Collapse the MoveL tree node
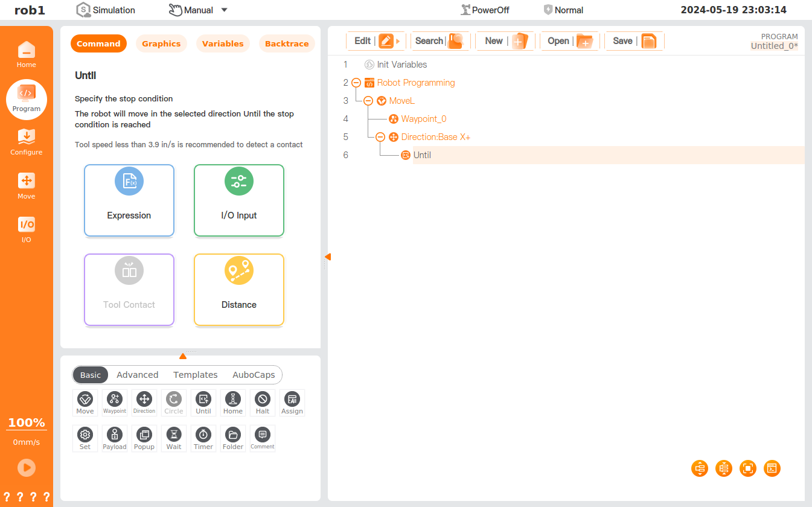The width and height of the screenshot is (812, 507). (x=368, y=101)
